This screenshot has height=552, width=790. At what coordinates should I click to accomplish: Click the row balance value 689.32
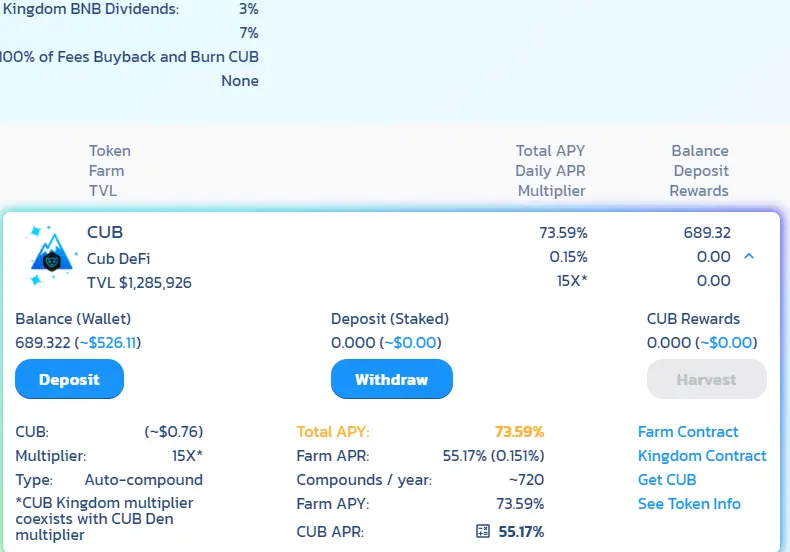coord(707,232)
